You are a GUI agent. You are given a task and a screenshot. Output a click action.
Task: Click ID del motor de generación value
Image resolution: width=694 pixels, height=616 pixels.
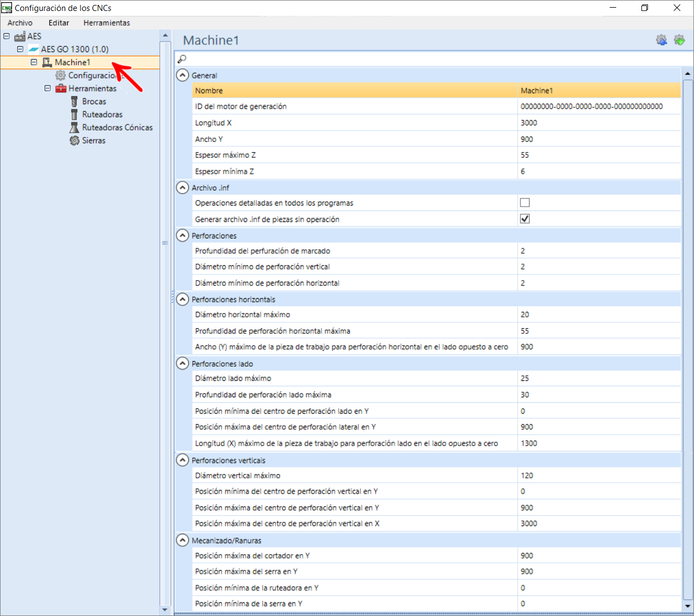click(x=599, y=106)
